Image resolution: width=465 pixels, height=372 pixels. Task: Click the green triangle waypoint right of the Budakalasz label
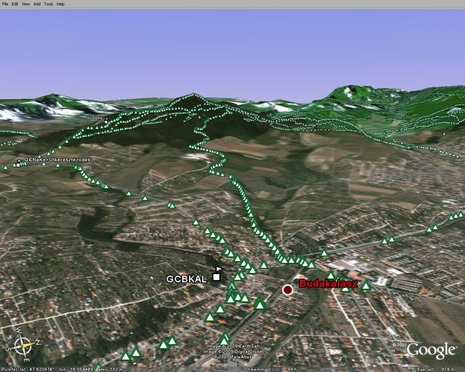point(366,286)
